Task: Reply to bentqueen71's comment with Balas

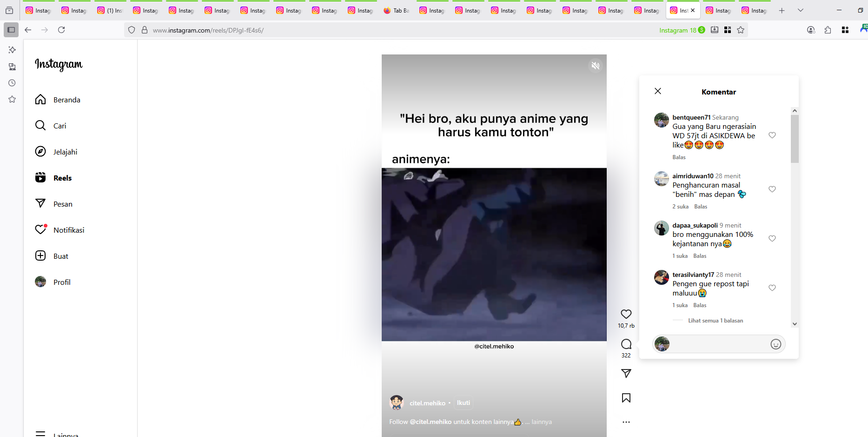Action: pos(679,157)
